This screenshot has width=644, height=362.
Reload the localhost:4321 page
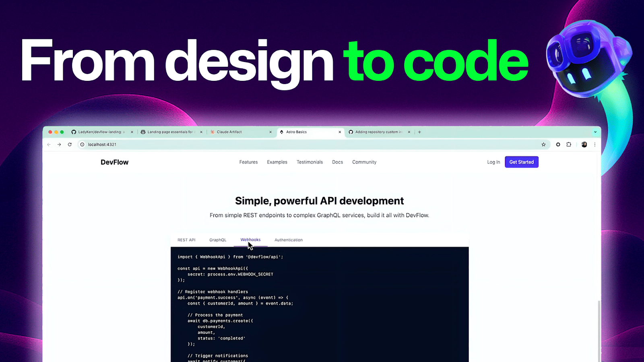[x=70, y=144]
